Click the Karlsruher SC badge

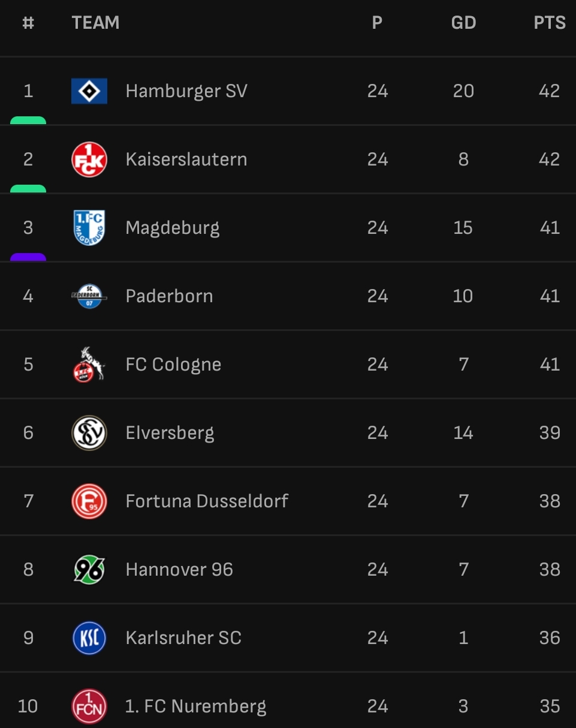pyautogui.click(x=89, y=638)
